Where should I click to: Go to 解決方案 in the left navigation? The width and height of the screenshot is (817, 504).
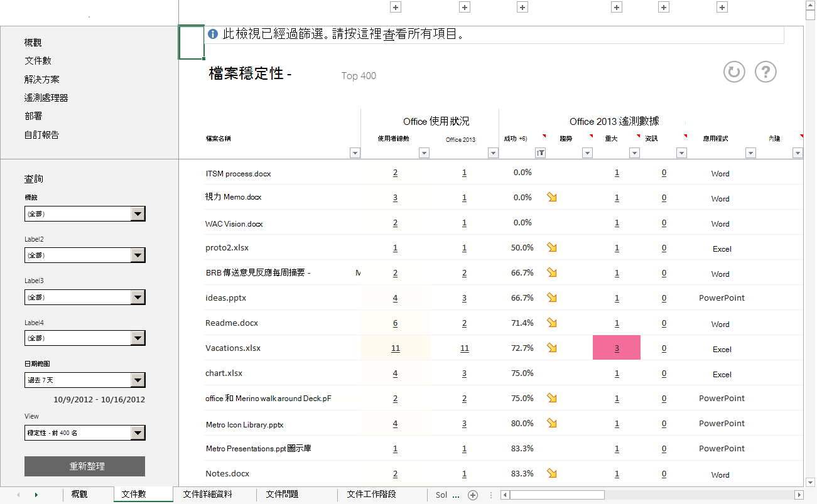point(42,80)
